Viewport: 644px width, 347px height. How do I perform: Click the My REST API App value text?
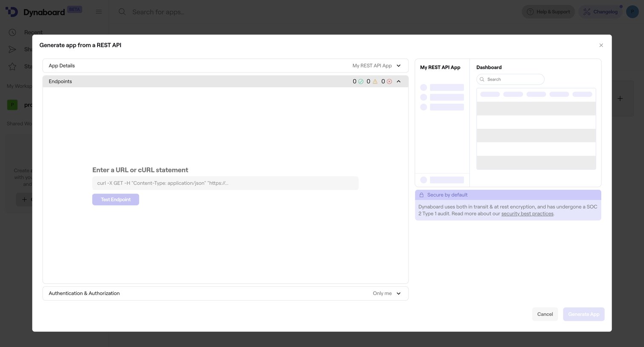372,66
